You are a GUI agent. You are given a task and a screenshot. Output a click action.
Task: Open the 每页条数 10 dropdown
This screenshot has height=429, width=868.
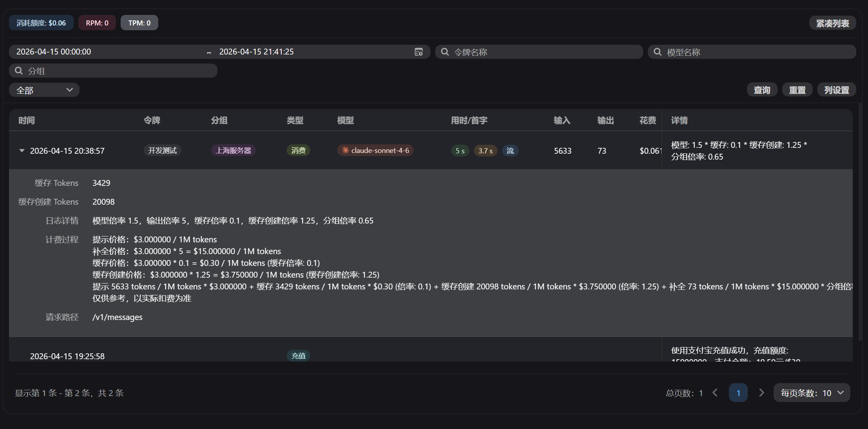(x=812, y=393)
